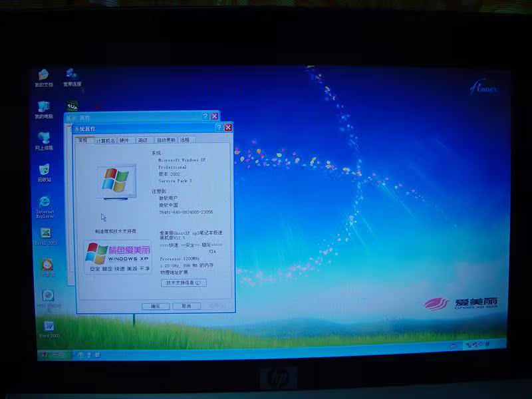Open the 我的电脑 desktop icon

44,110
